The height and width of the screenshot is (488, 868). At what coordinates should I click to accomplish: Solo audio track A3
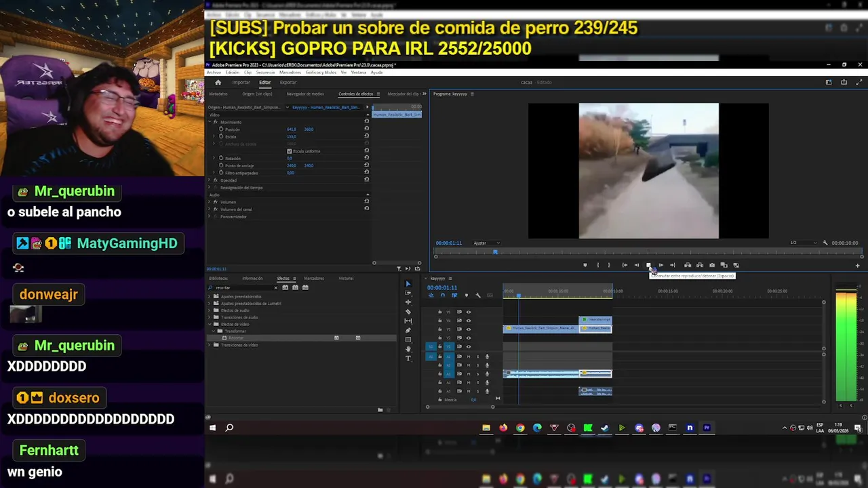(x=477, y=373)
